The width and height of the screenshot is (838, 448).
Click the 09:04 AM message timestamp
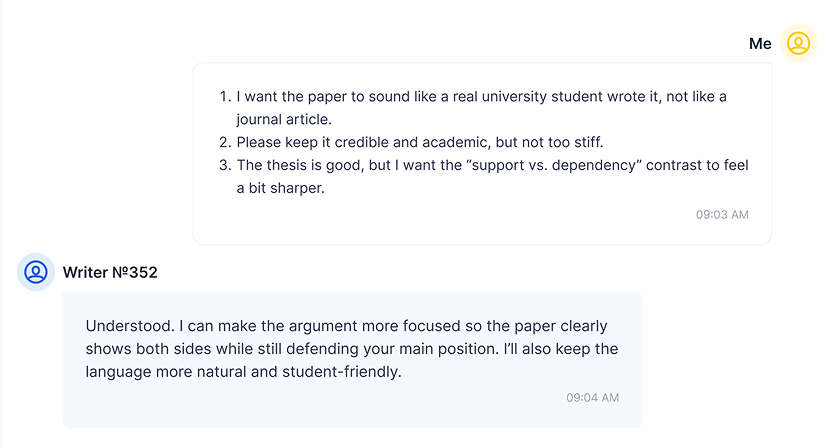coord(592,397)
